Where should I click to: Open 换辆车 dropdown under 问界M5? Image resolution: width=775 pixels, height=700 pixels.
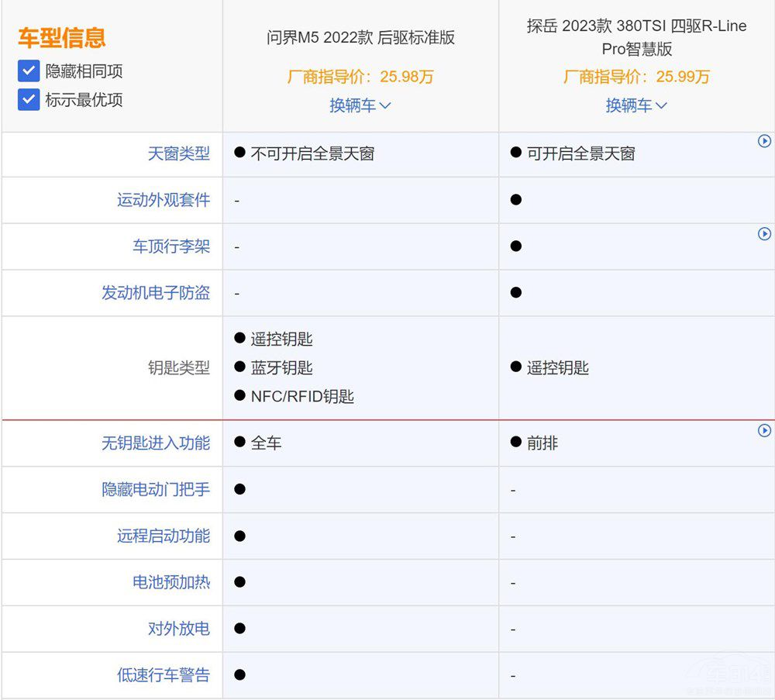point(360,105)
